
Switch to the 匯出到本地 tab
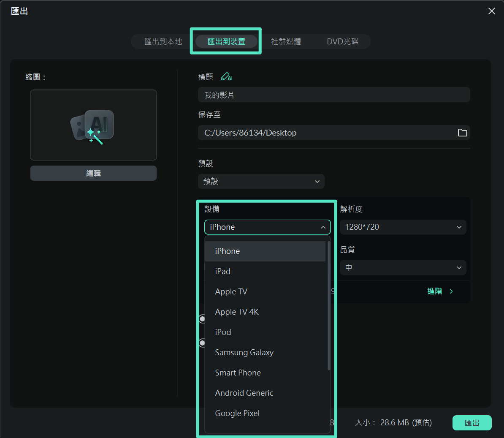(x=163, y=41)
